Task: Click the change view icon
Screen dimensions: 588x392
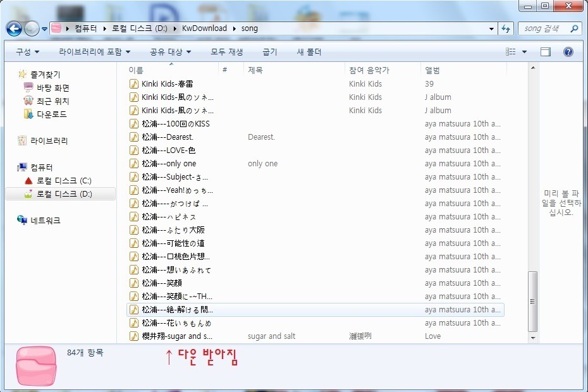Action: point(511,52)
